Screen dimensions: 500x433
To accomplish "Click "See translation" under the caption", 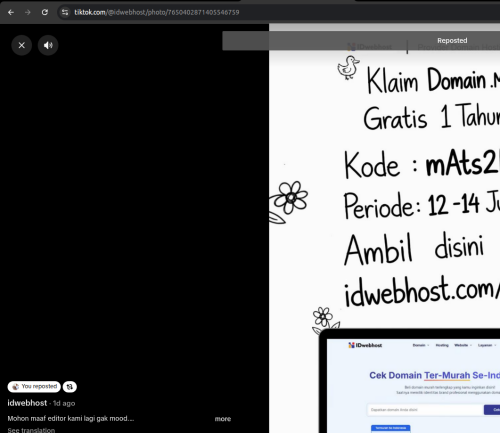I will coord(31,430).
